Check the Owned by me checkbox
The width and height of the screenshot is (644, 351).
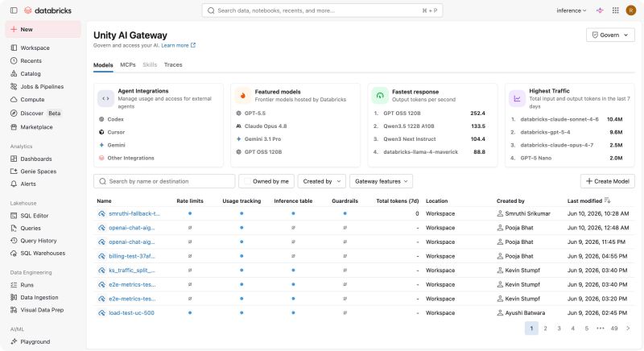[x=247, y=181]
